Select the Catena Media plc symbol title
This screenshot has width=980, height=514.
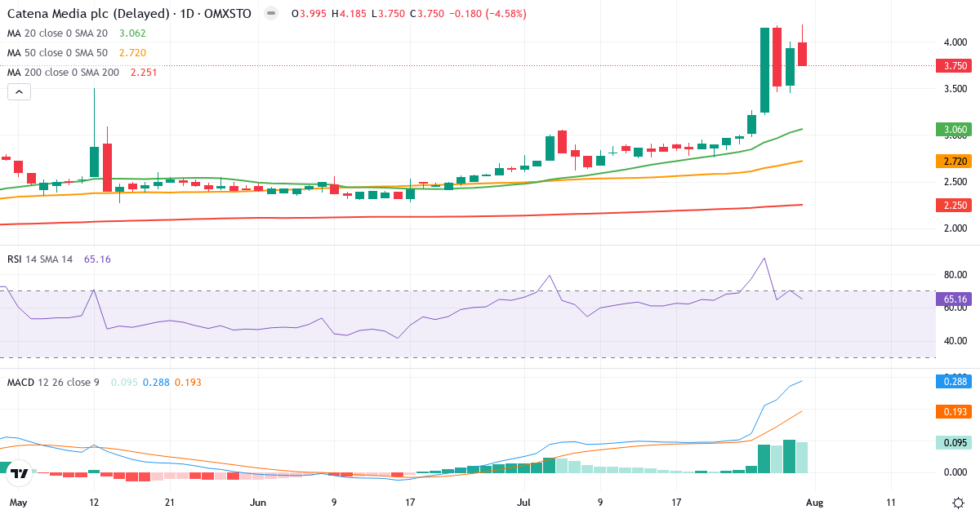(130, 14)
